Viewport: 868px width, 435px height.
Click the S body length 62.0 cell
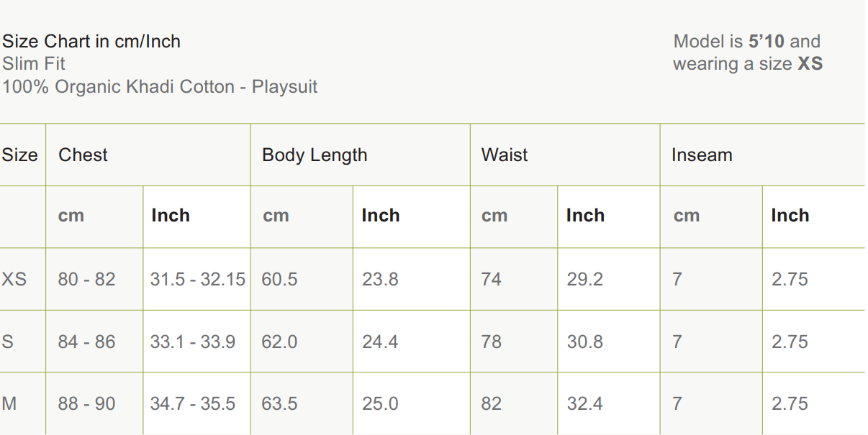click(279, 342)
